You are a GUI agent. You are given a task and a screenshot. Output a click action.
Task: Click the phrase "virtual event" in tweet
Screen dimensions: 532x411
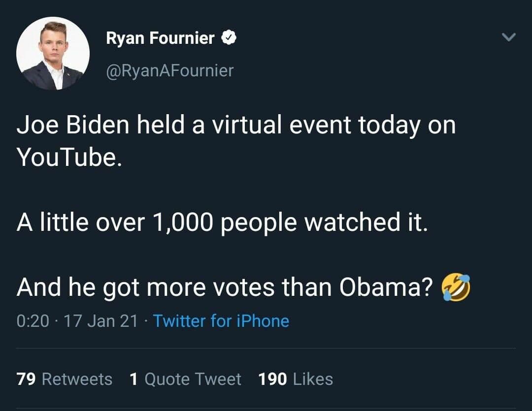tap(281, 126)
